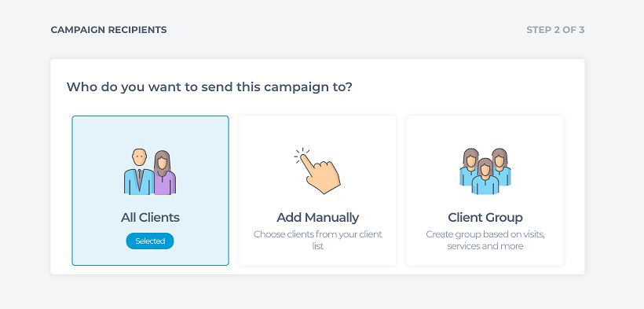The image size is (644, 309).
Task: Click the back-left woman in group icon
Action: (x=470, y=167)
